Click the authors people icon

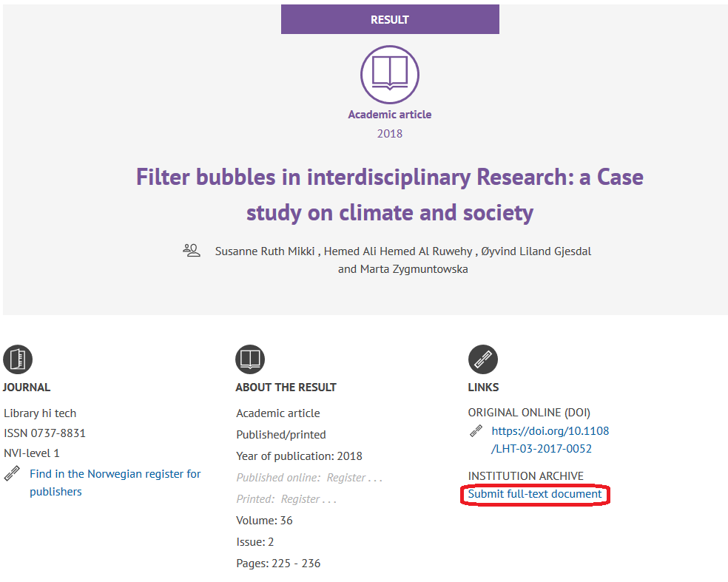pos(192,251)
